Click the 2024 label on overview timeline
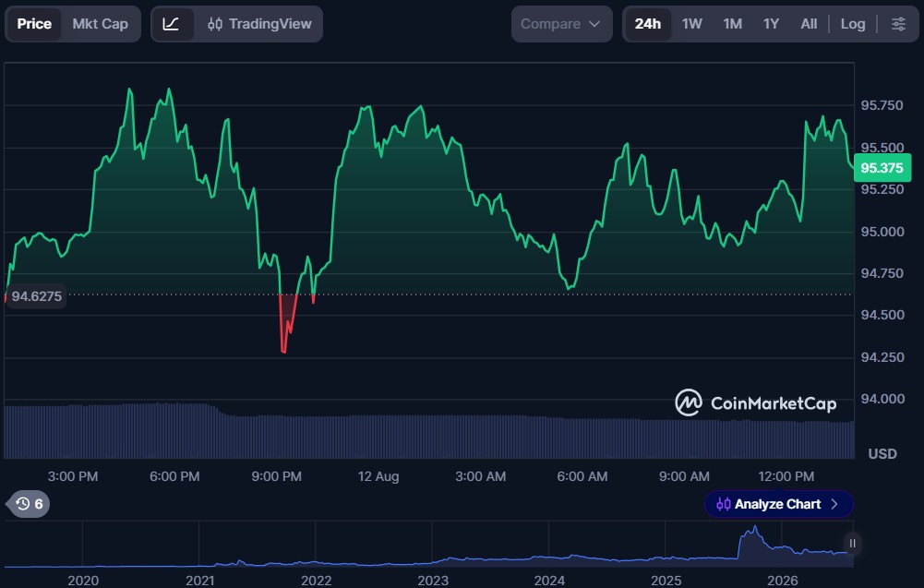Image resolution: width=924 pixels, height=588 pixels. pyautogui.click(x=549, y=581)
